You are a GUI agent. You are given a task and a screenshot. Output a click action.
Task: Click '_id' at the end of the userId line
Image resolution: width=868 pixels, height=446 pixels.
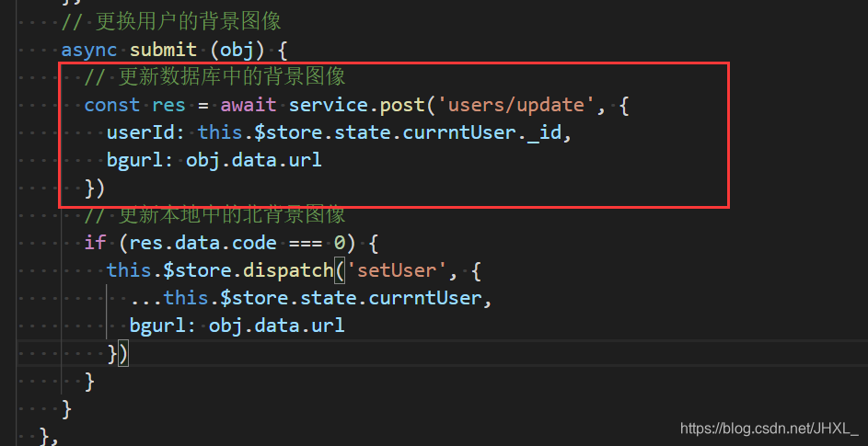click(x=545, y=132)
